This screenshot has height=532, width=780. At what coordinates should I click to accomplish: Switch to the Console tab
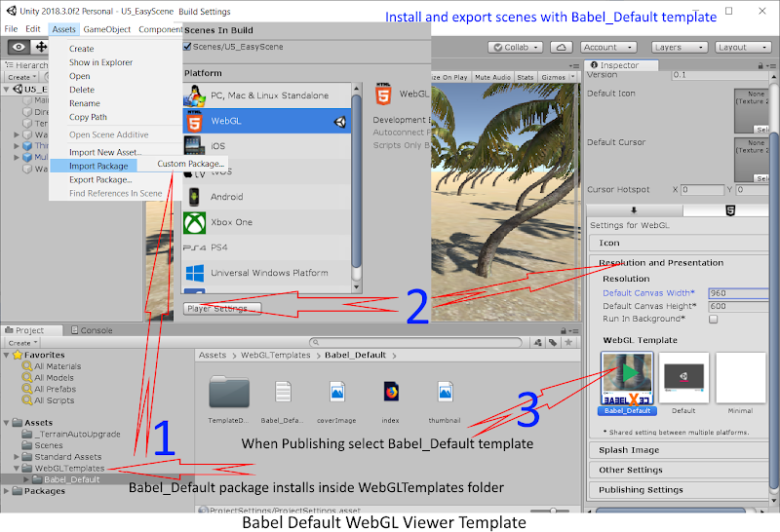92,330
